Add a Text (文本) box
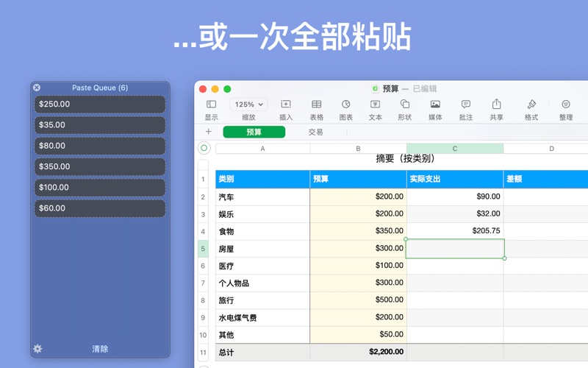 pos(375,105)
